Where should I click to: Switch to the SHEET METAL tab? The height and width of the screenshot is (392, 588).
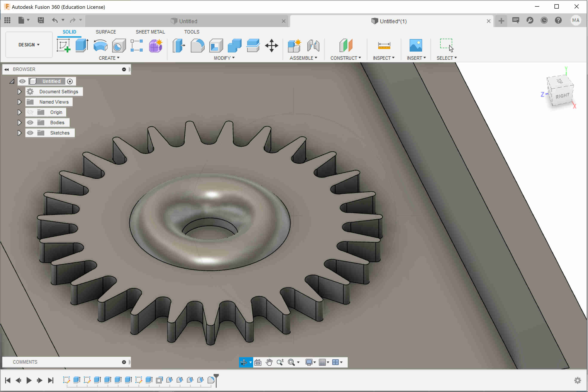click(x=150, y=32)
